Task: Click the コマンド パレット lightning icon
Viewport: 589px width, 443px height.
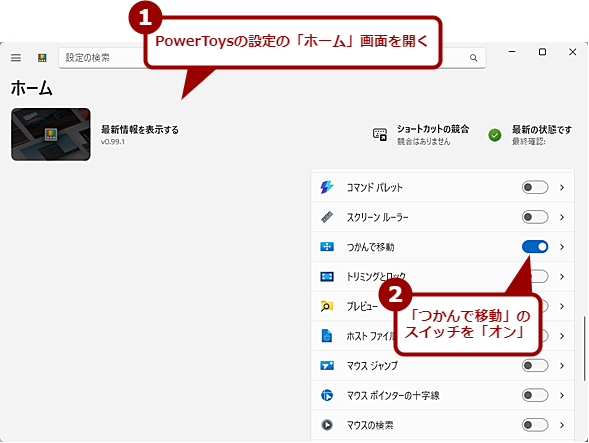Action: click(x=327, y=187)
